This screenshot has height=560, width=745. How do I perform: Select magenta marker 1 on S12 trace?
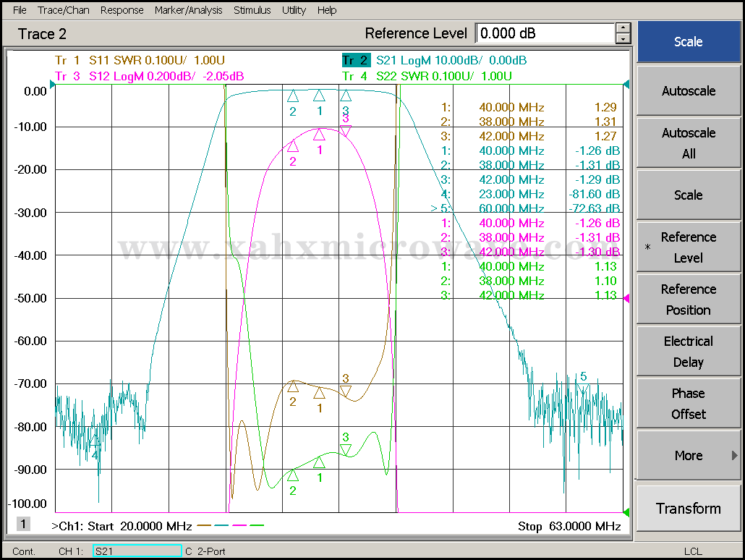click(x=319, y=135)
